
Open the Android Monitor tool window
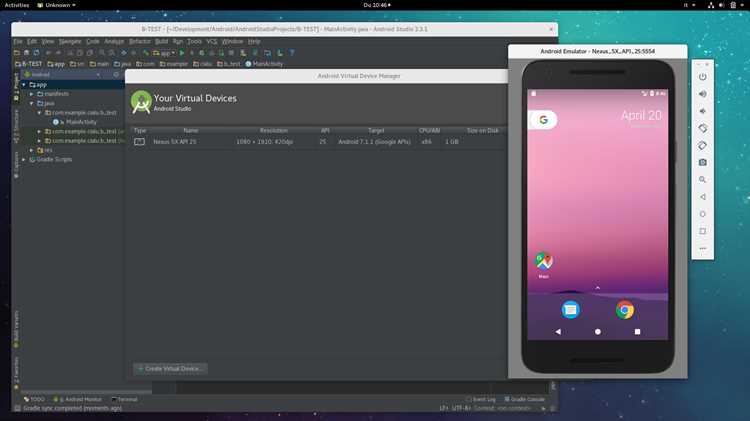(77, 399)
